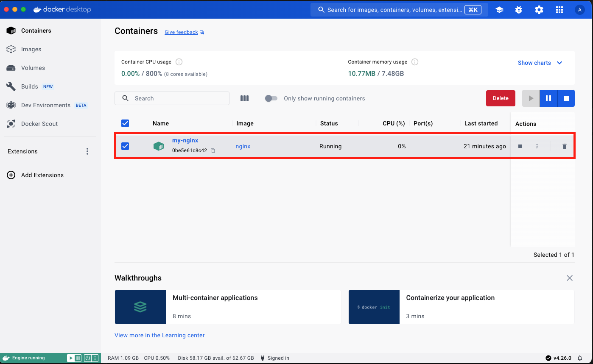This screenshot has width=593, height=364.
Task: Click the RAM 1.09 GB status
Action: (x=123, y=358)
